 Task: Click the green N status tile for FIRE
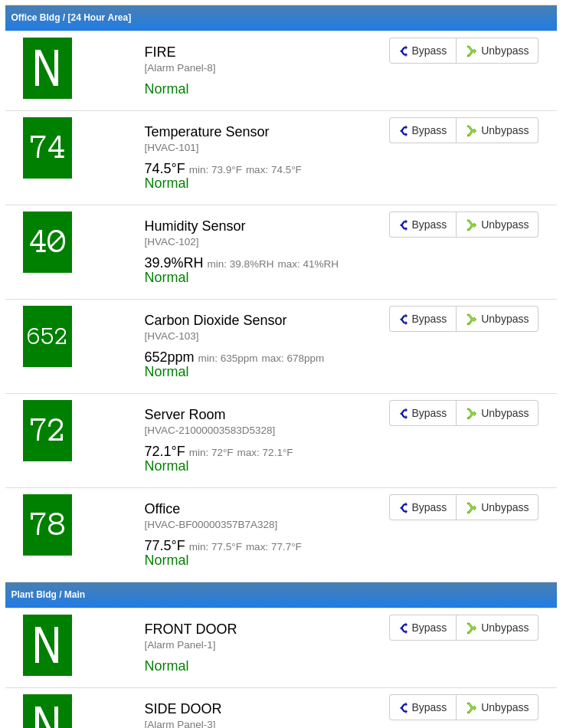pyautogui.click(x=47, y=68)
